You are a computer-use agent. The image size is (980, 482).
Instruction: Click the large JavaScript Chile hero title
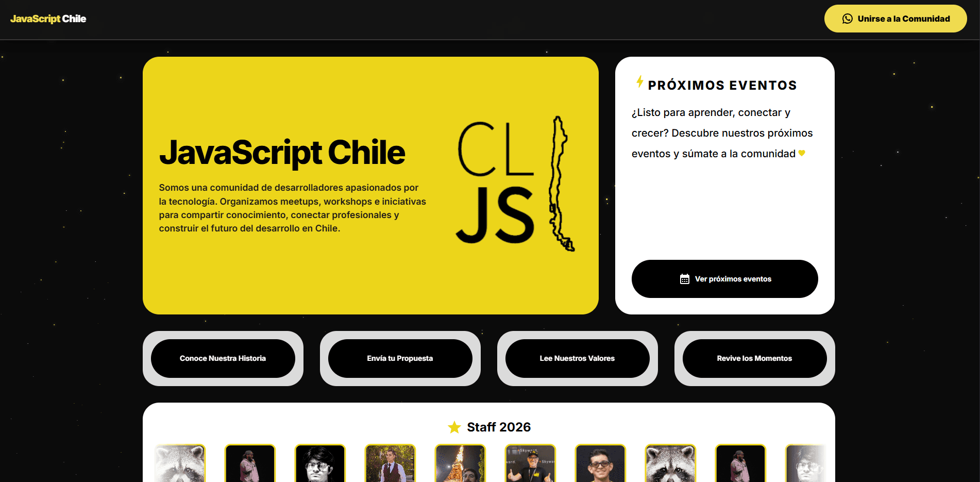tap(282, 153)
